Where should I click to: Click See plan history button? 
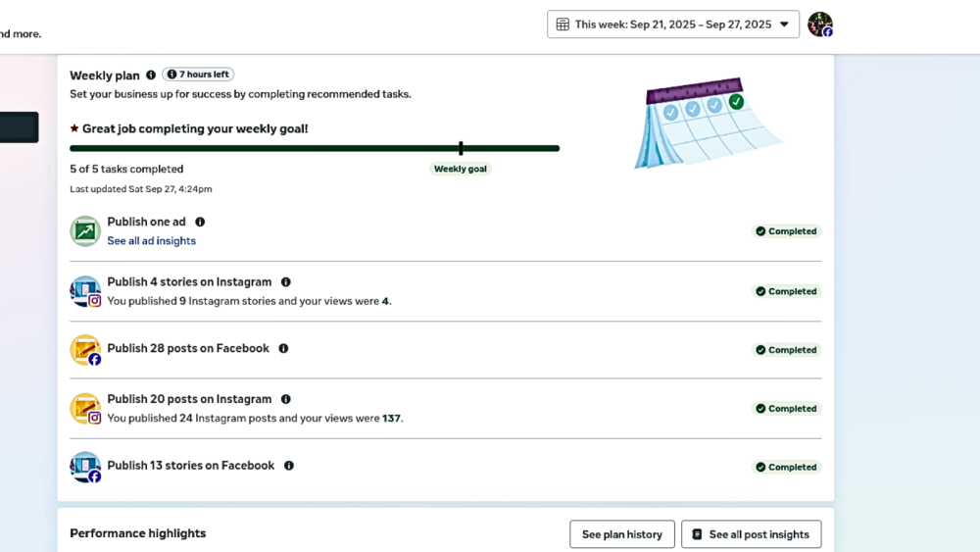[622, 534]
